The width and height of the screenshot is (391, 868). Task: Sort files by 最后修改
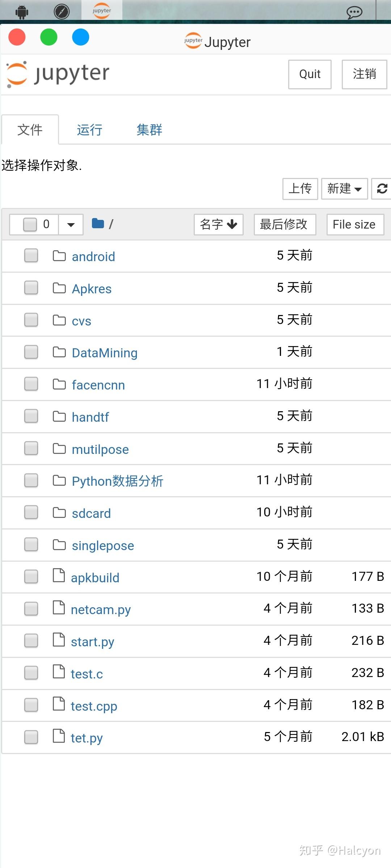tap(284, 224)
